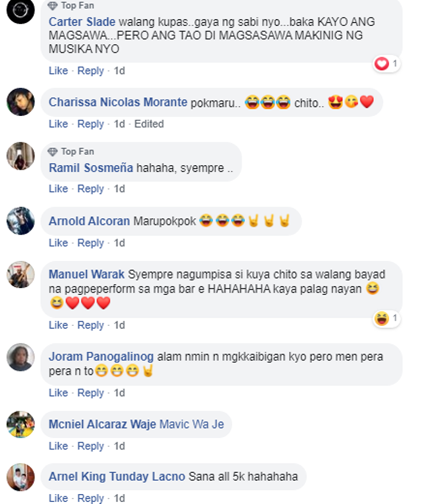The width and height of the screenshot is (428, 504).
Task: Click the 1d timestamp on Mcniel's comment
Action: pos(119,446)
